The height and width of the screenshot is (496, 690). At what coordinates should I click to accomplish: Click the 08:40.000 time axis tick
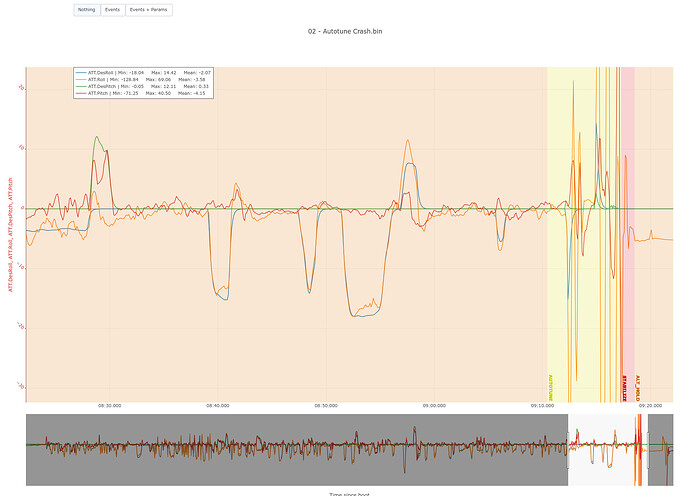tap(218, 406)
